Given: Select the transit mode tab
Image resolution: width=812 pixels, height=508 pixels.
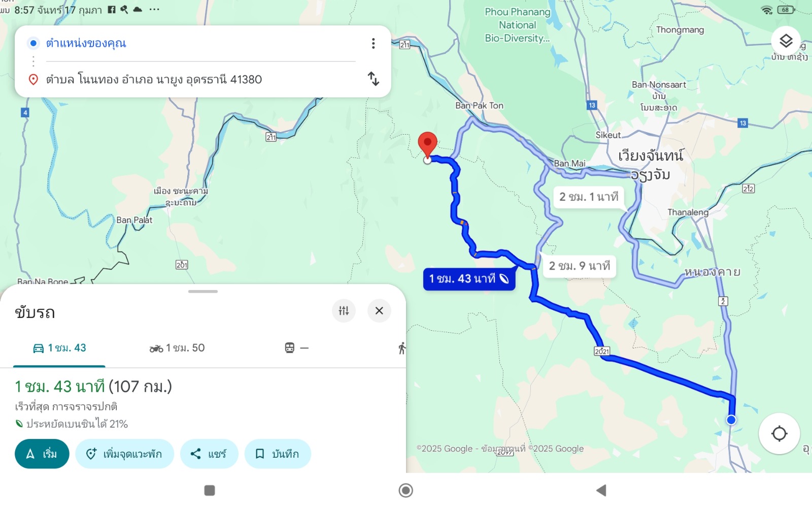Looking at the screenshot, I should click(296, 348).
